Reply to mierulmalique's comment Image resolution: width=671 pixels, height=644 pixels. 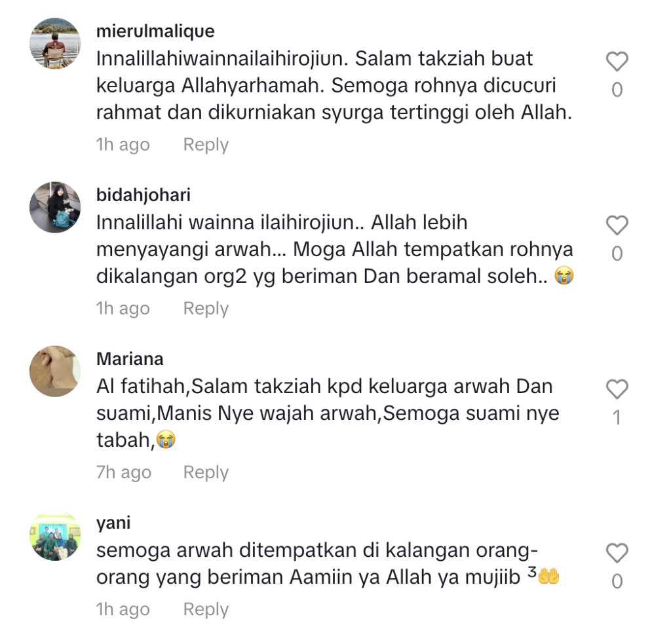click(x=206, y=145)
